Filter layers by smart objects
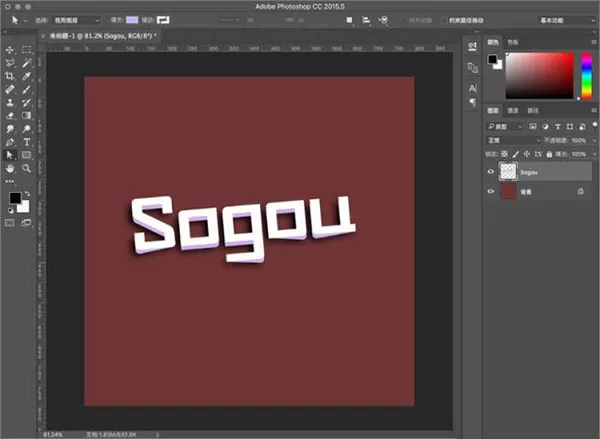This screenshot has width=600, height=439. point(582,126)
